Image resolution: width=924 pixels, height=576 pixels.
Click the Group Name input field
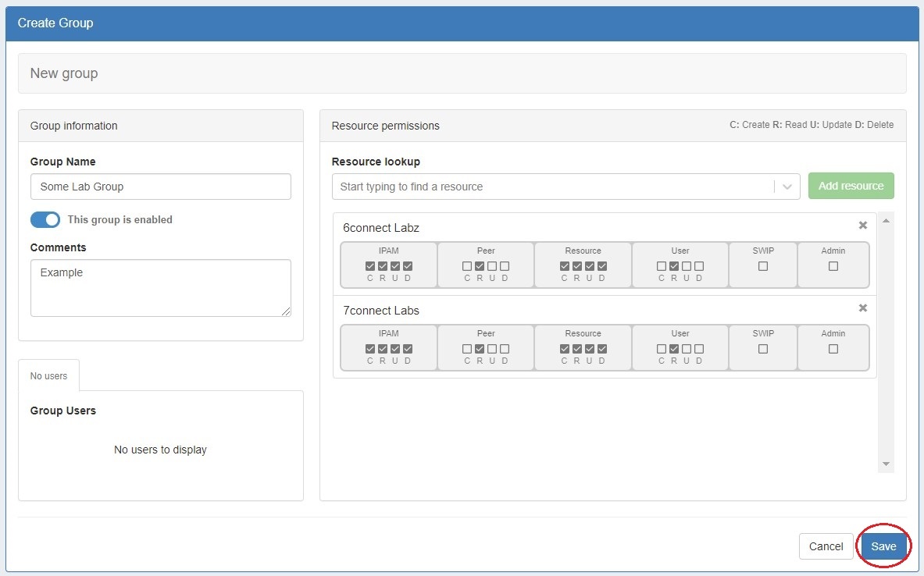(160, 187)
